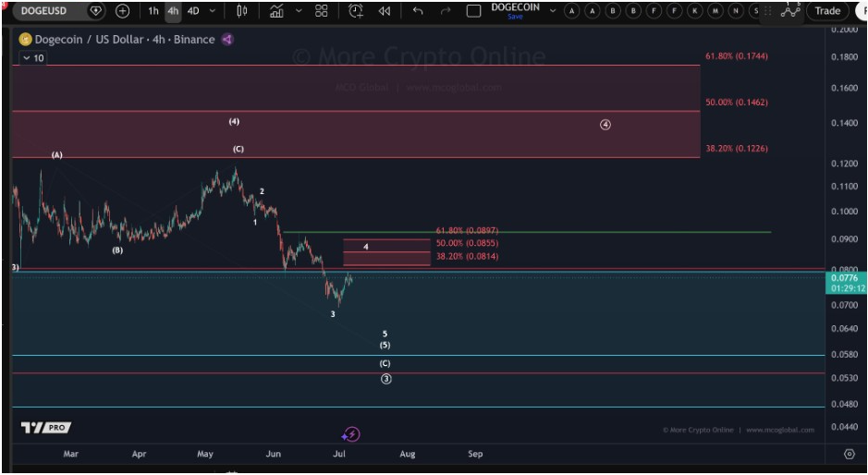Open the TradingView PRO logo
The image size is (868, 475).
click(x=46, y=427)
